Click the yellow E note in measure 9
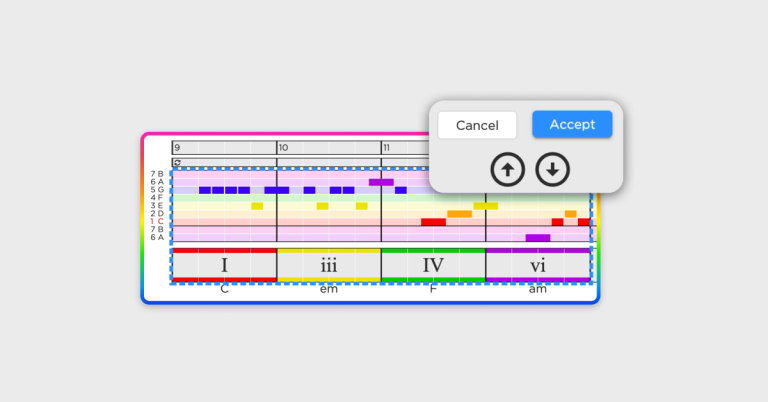This screenshot has width=768, height=402. tap(257, 206)
